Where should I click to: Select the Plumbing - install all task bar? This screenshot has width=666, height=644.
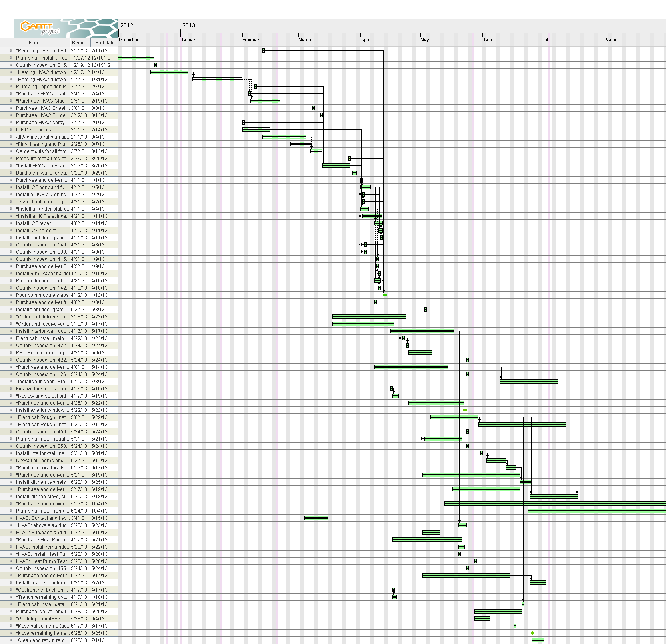tap(136, 58)
